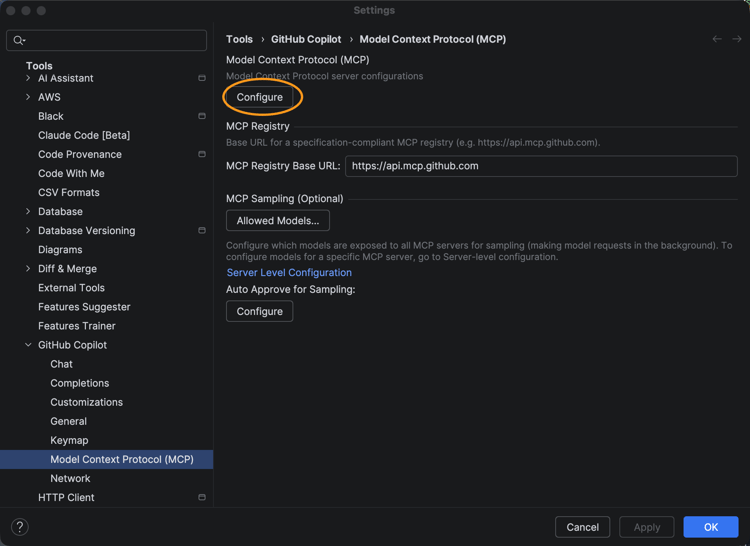Click project-level icon beside AI Assistant
The width and height of the screenshot is (750, 546).
point(202,78)
